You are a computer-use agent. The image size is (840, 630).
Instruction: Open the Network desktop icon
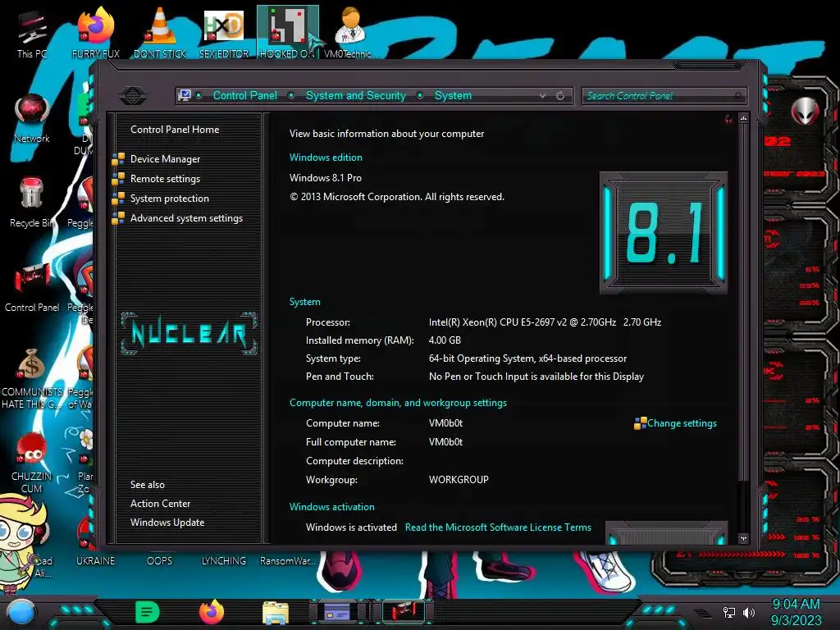[x=32, y=118]
